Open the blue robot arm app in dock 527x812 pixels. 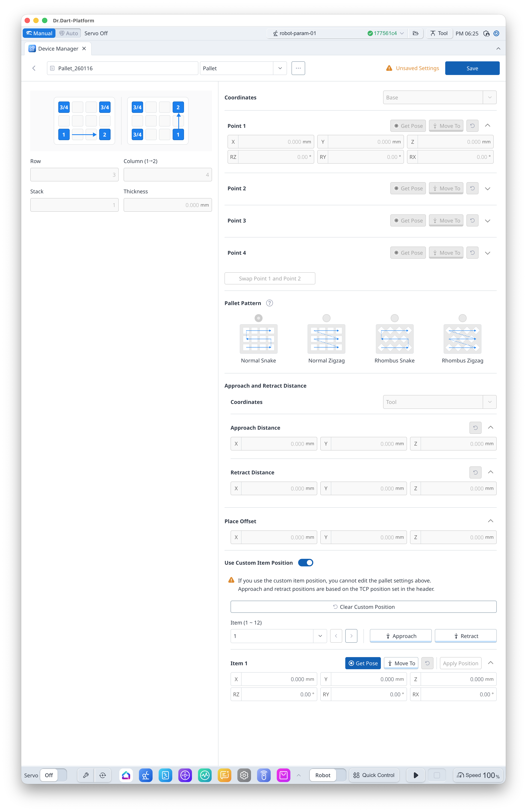(x=146, y=775)
